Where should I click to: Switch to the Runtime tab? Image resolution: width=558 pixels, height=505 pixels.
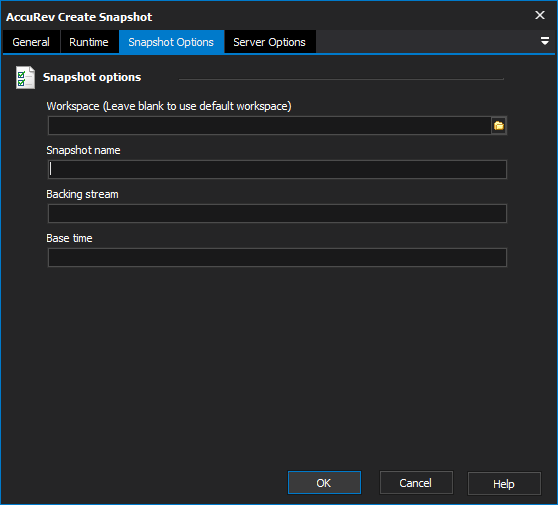(x=89, y=42)
